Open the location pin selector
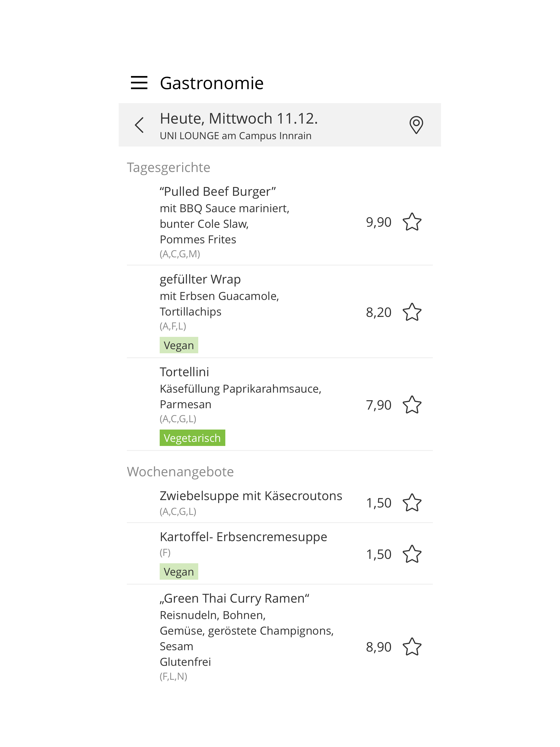This screenshot has height=747, width=560. pos(416,125)
